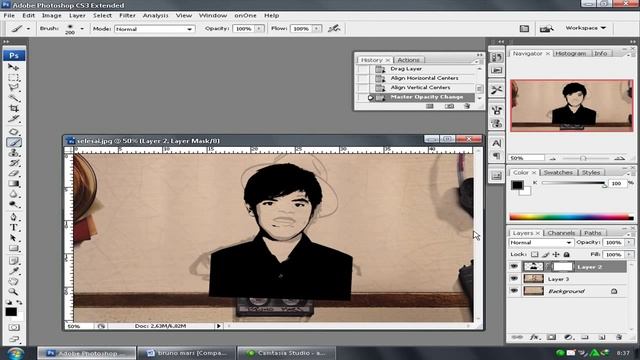Select the Eraser tool
The width and height of the screenshot is (640, 360).
pos(13,174)
